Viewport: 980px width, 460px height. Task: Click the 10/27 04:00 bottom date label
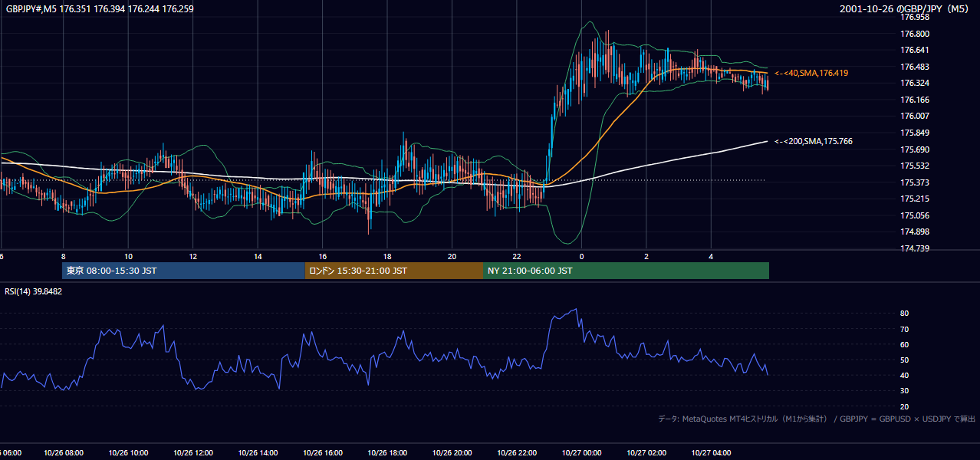[x=712, y=452]
